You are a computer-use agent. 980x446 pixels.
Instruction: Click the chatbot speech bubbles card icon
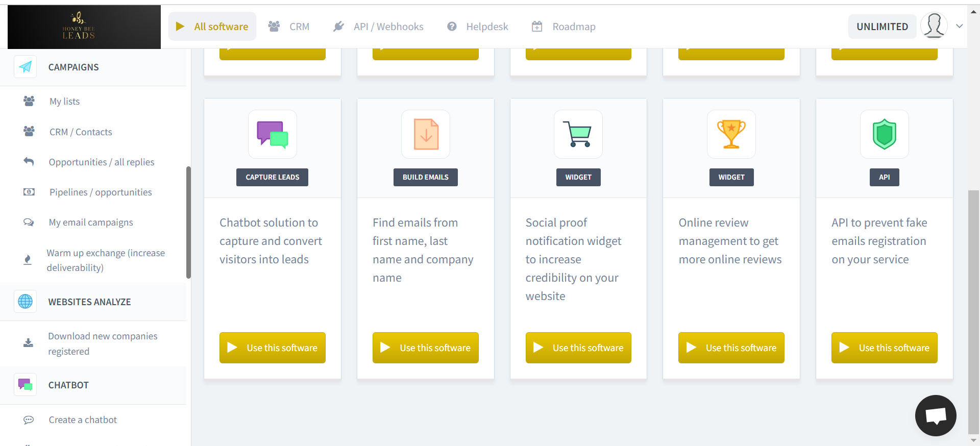tap(273, 134)
